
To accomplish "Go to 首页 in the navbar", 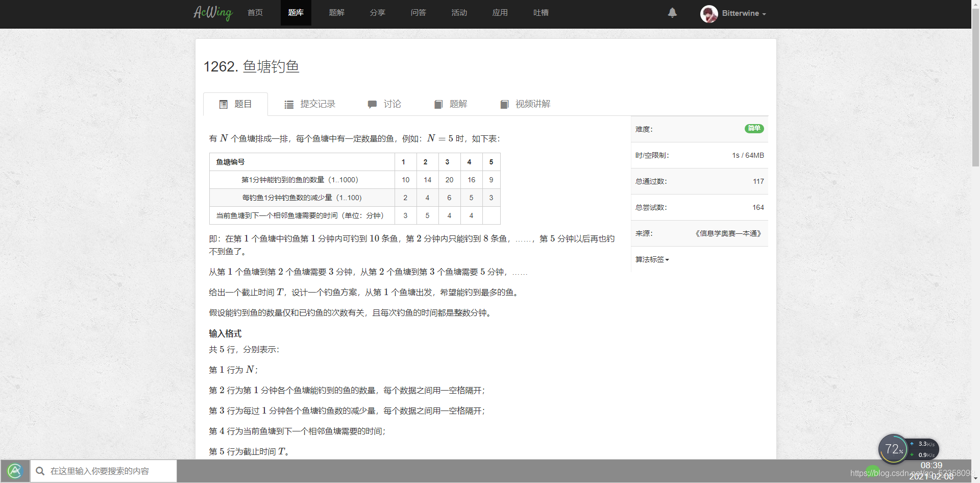I will (255, 13).
